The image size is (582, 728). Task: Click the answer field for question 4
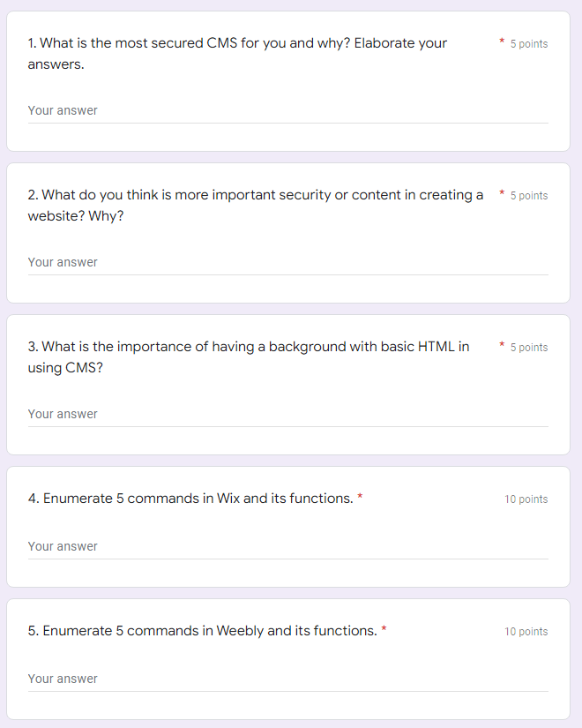point(287,545)
